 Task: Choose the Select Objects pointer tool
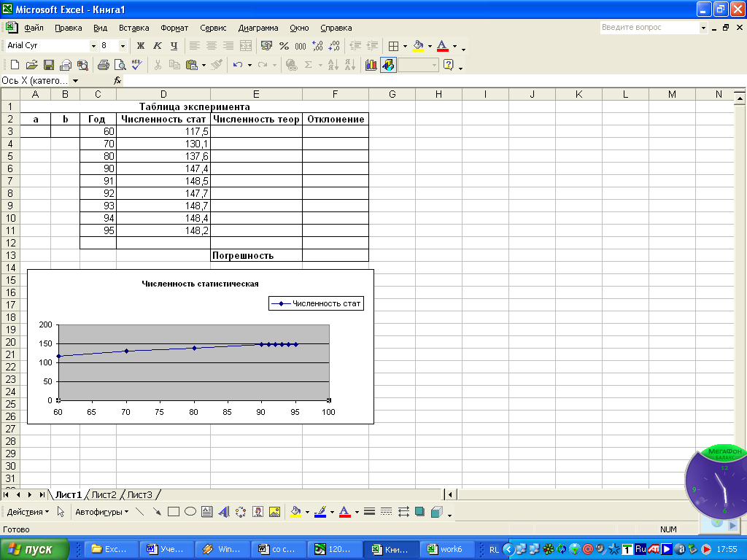point(61,512)
